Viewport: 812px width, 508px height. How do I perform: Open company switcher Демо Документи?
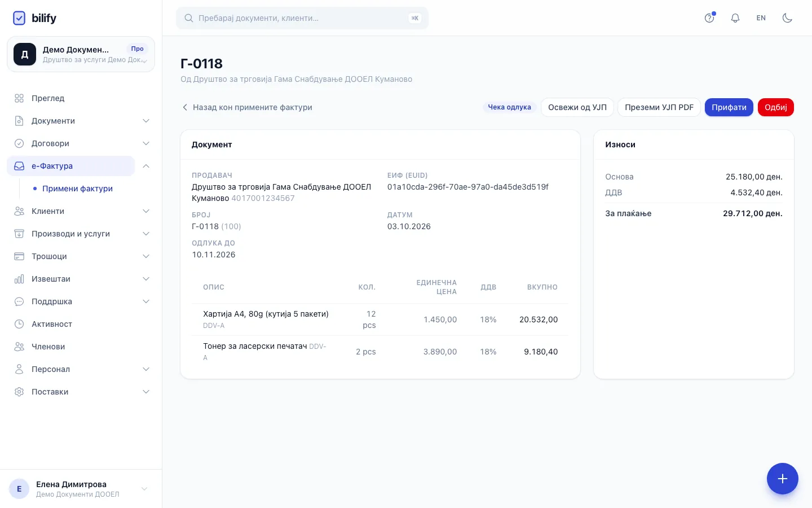[81, 54]
